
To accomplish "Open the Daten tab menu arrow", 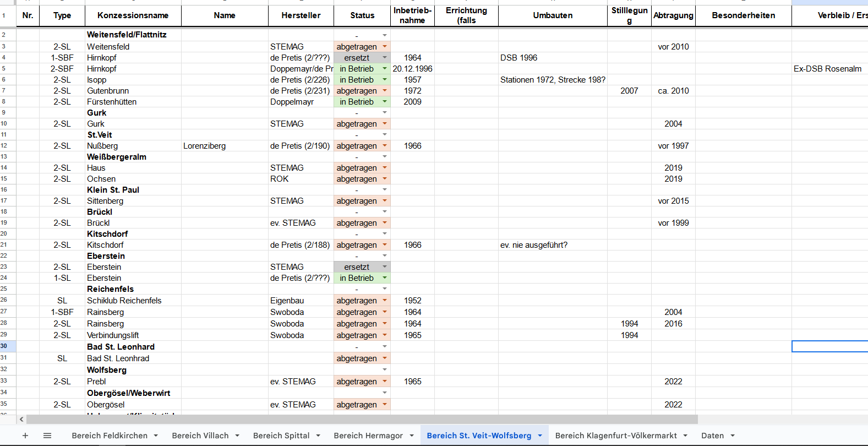I will 733,436.
